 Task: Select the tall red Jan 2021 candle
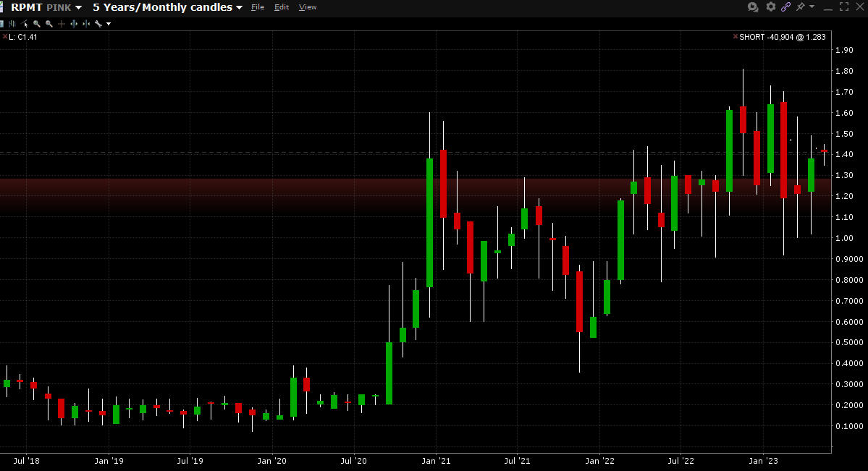(x=443, y=184)
